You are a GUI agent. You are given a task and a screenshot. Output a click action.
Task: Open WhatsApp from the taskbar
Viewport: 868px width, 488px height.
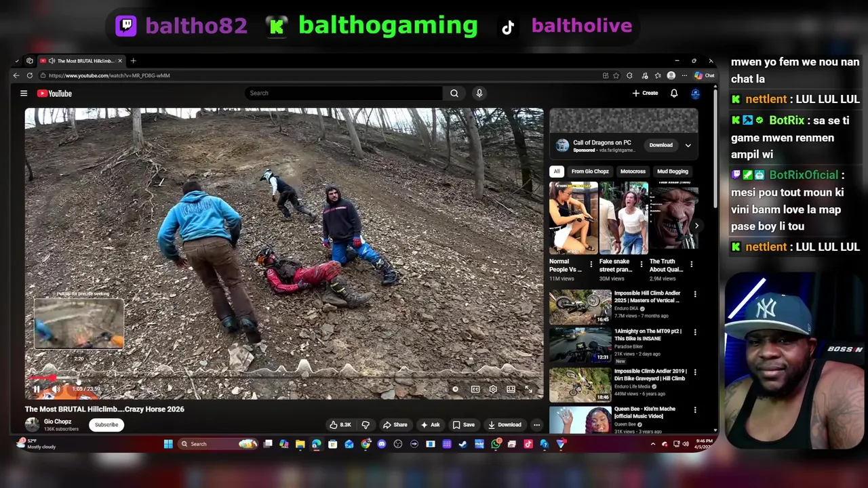tap(496, 444)
